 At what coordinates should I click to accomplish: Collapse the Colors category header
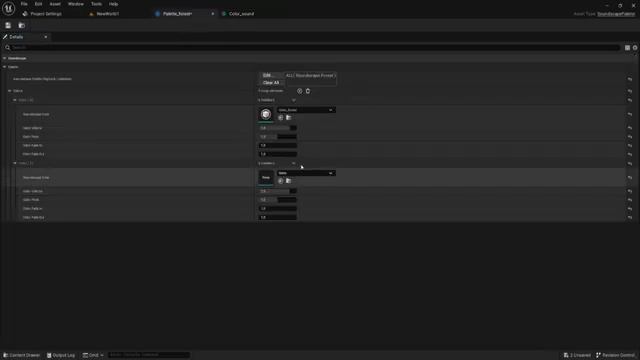pos(4,67)
